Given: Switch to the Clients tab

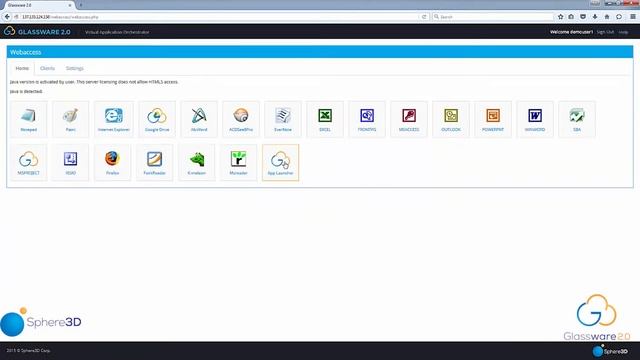Looking at the screenshot, I should [x=47, y=68].
